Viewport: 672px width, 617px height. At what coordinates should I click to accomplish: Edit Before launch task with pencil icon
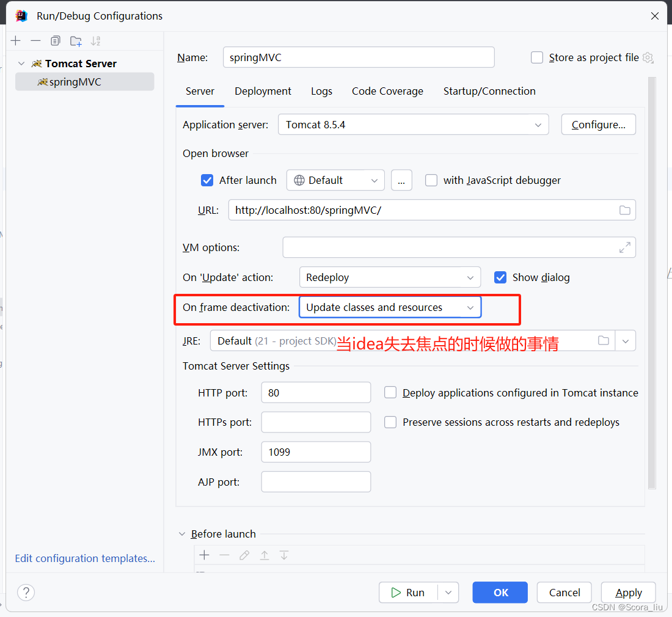(244, 555)
